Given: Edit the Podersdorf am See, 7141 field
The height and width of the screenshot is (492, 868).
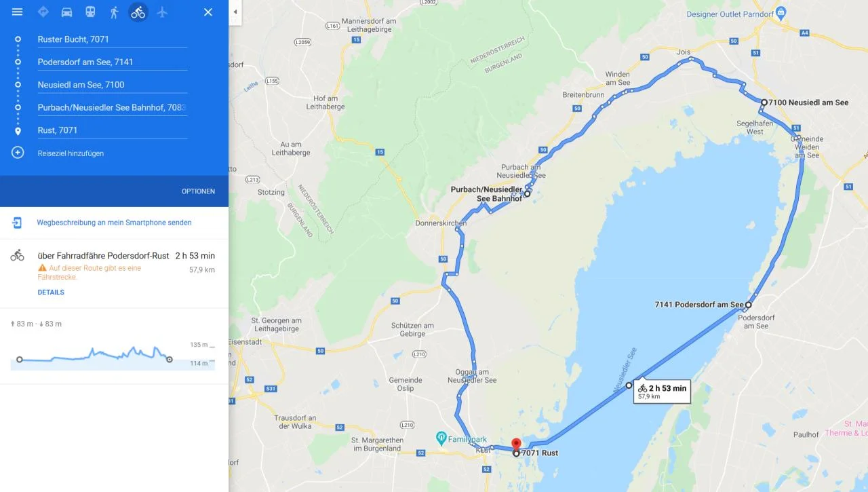Looking at the screenshot, I should pyautogui.click(x=112, y=62).
